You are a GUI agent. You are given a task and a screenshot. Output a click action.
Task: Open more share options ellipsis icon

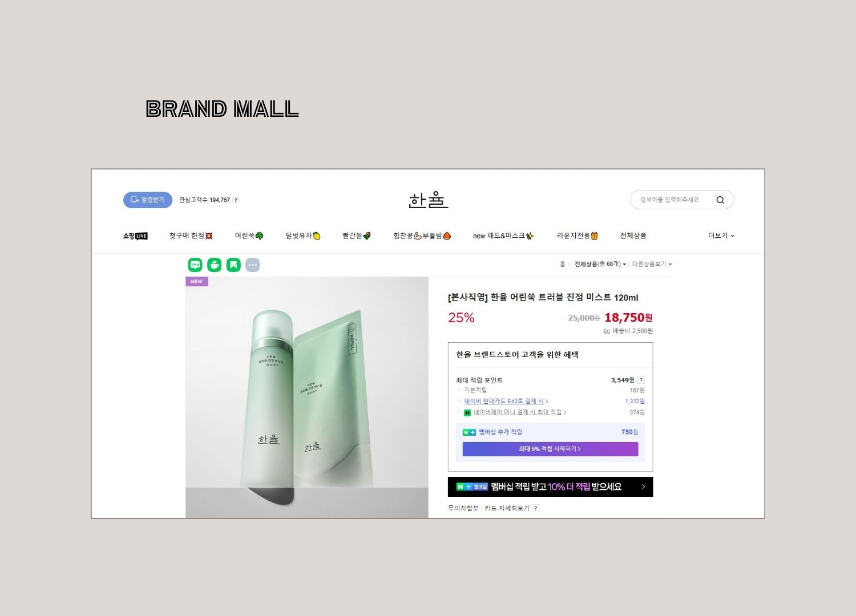coord(253,265)
